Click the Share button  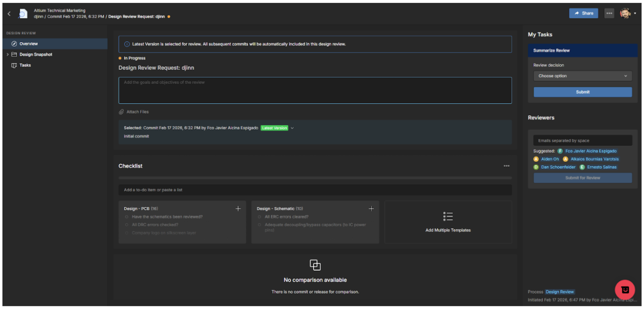click(x=583, y=13)
